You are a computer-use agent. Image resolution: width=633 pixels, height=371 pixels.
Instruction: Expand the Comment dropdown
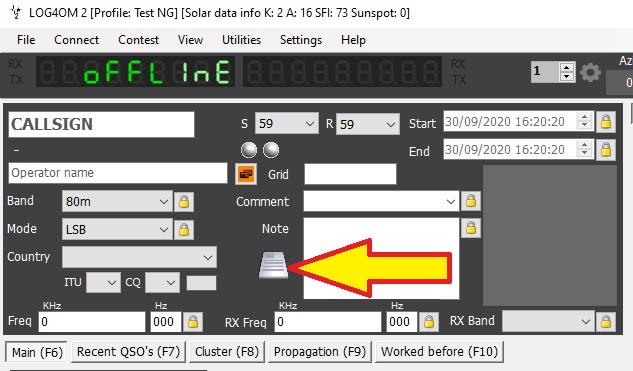(x=451, y=201)
